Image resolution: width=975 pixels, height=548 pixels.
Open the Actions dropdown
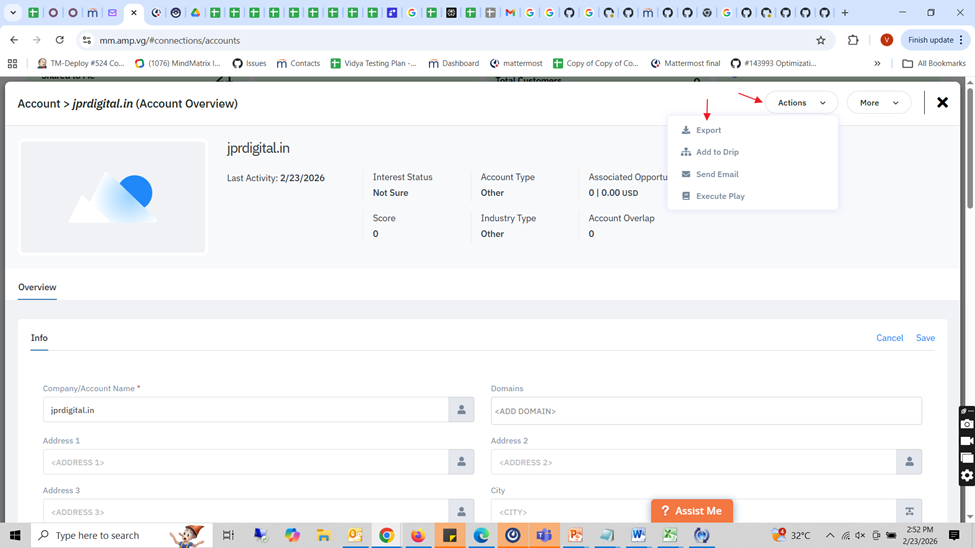(801, 102)
